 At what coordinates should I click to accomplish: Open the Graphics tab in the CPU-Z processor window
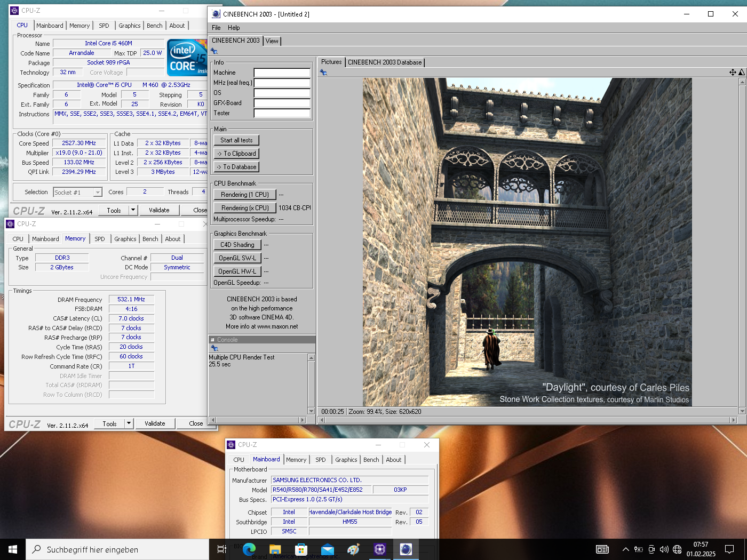(x=130, y=26)
